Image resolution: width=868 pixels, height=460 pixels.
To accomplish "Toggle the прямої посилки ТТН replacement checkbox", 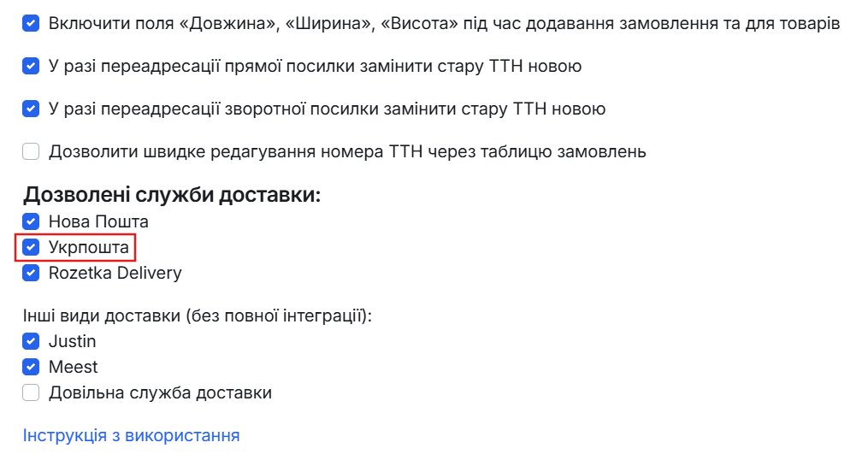I will tap(31, 66).
